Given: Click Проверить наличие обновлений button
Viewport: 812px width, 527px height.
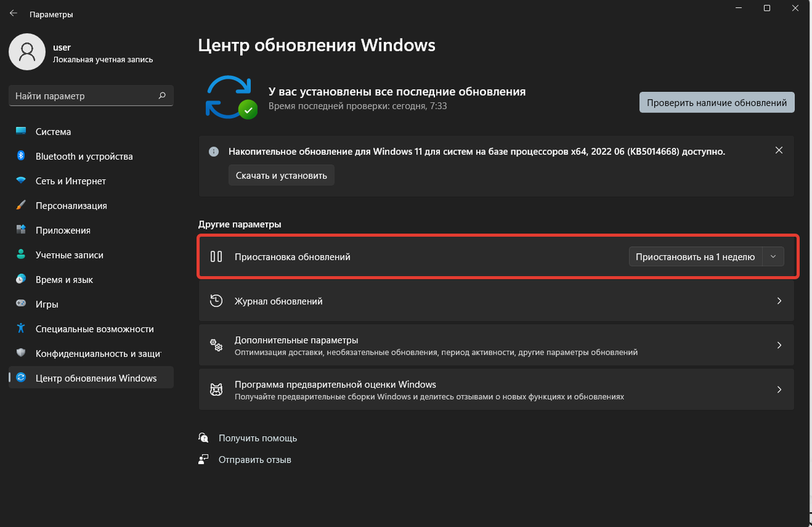Looking at the screenshot, I should [717, 103].
